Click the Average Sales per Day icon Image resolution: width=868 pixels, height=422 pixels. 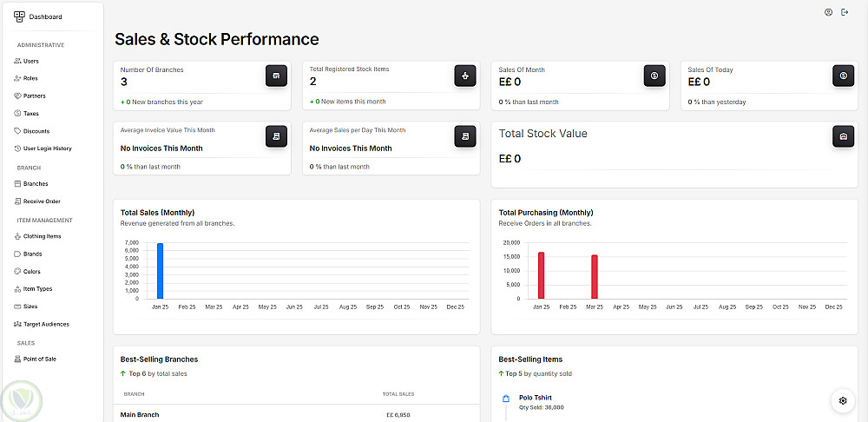point(465,136)
